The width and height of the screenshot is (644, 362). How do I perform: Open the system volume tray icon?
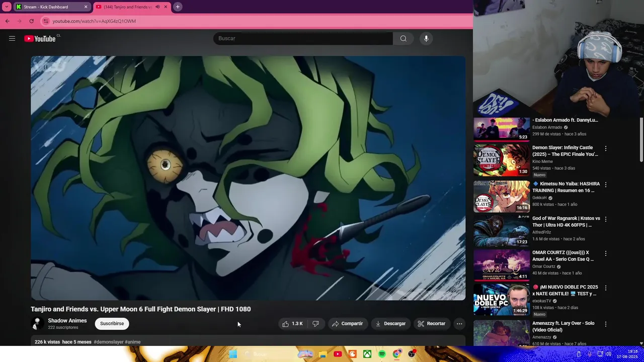pyautogui.click(x=609, y=354)
